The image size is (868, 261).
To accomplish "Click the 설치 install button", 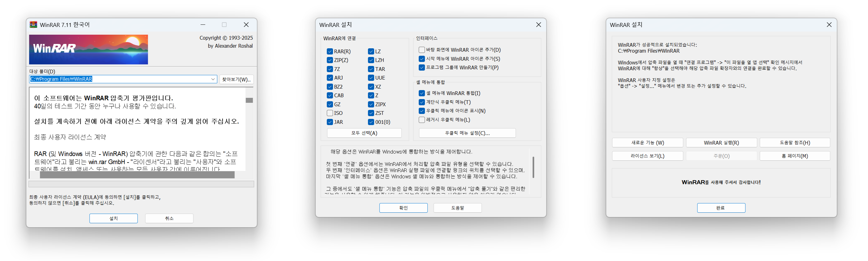I will pyautogui.click(x=113, y=218).
